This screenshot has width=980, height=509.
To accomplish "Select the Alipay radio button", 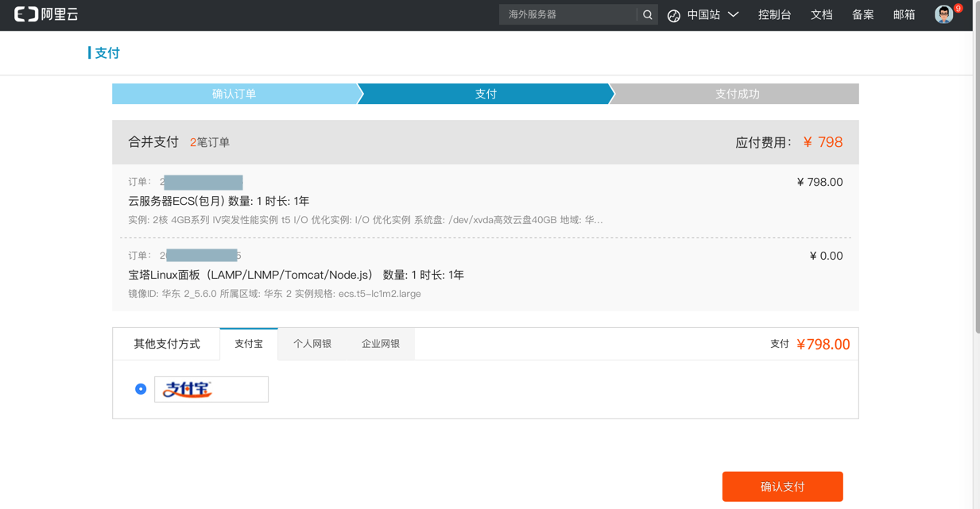I will pyautogui.click(x=141, y=389).
